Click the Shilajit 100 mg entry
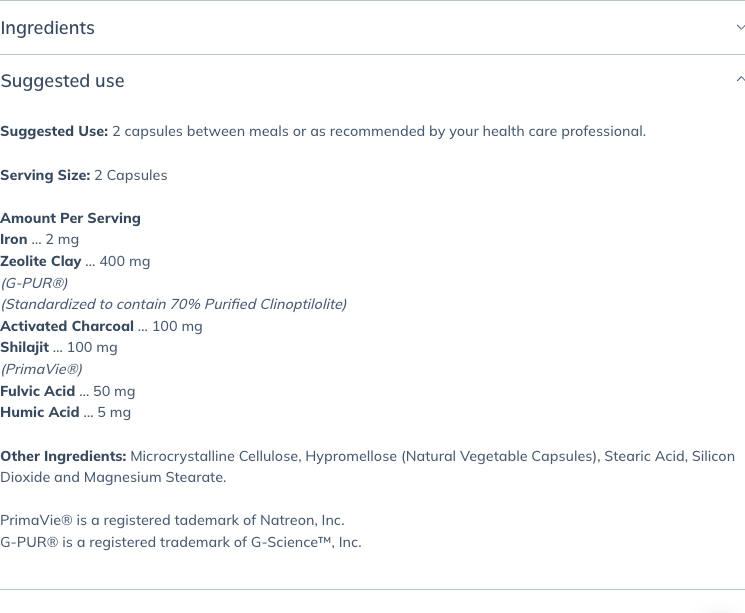Image resolution: width=745 pixels, height=613 pixels. [x=59, y=347]
